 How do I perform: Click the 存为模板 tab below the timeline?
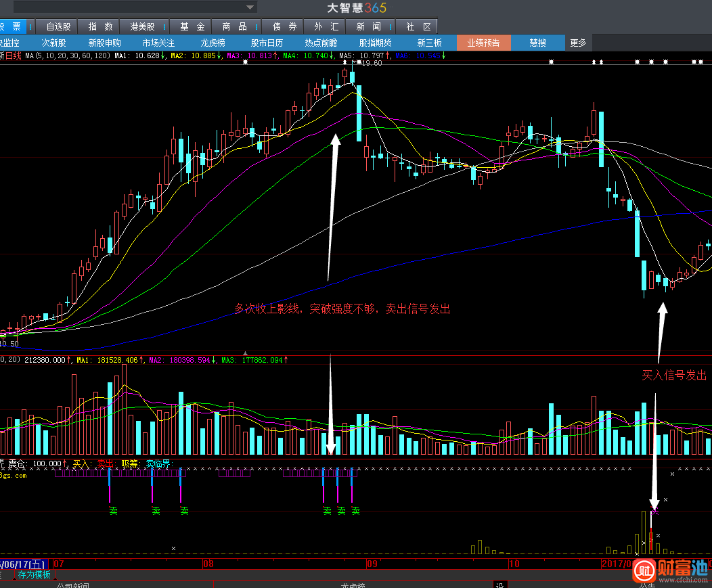coord(35,575)
